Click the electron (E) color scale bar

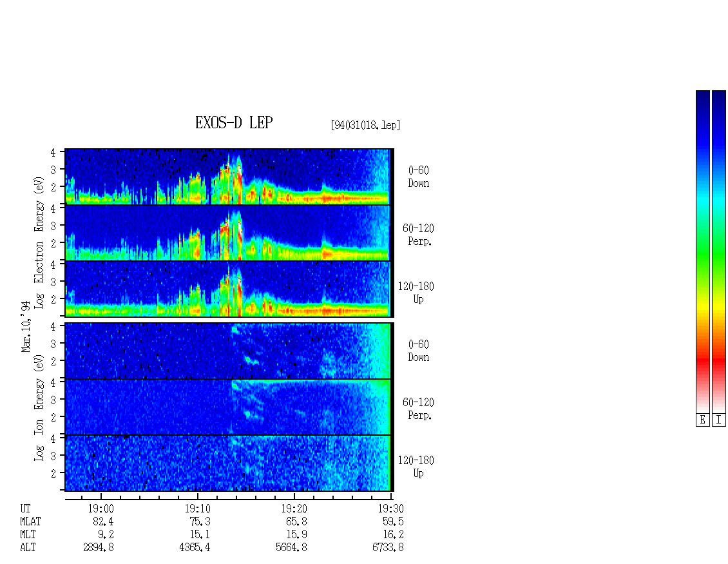click(702, 251)
